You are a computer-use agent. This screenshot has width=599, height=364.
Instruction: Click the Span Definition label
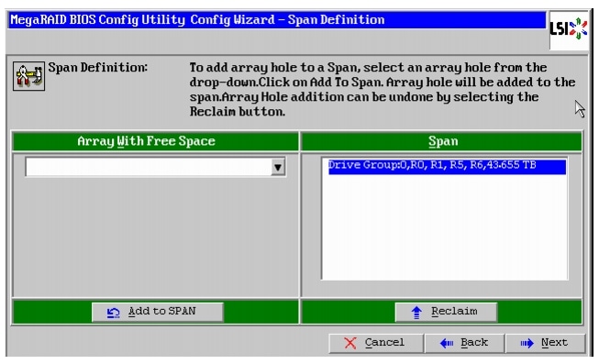(98, 68)
